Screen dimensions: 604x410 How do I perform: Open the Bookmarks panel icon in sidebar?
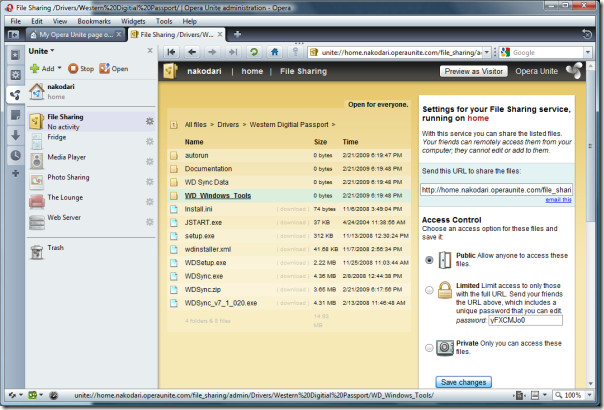pyautogui.click(x=15, y=55)
